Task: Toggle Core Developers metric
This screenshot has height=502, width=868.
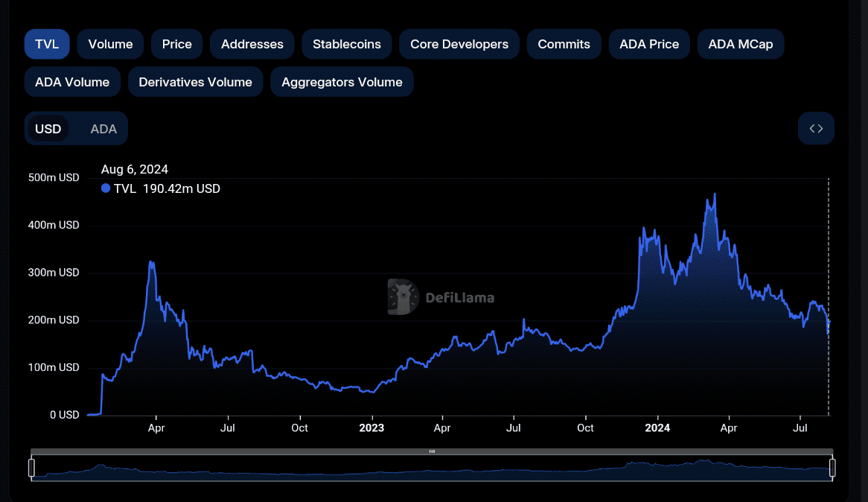Action: (x=459, y=44)
